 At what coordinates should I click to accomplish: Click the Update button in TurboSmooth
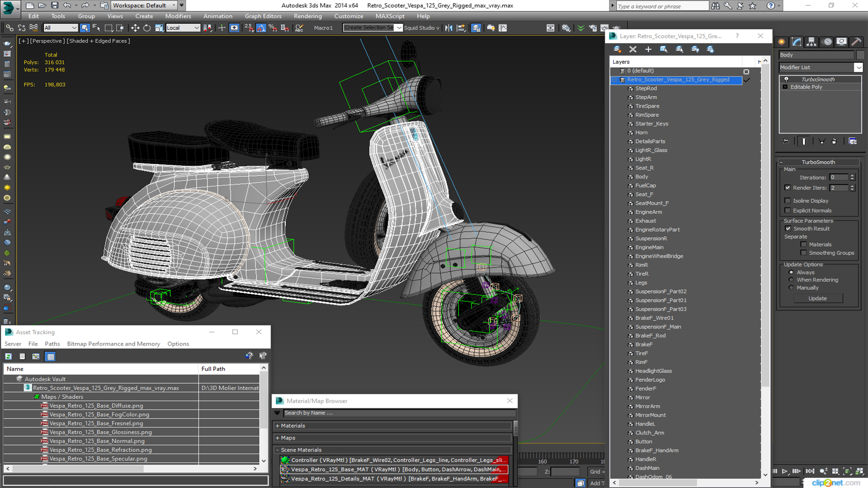coord(817,299)
